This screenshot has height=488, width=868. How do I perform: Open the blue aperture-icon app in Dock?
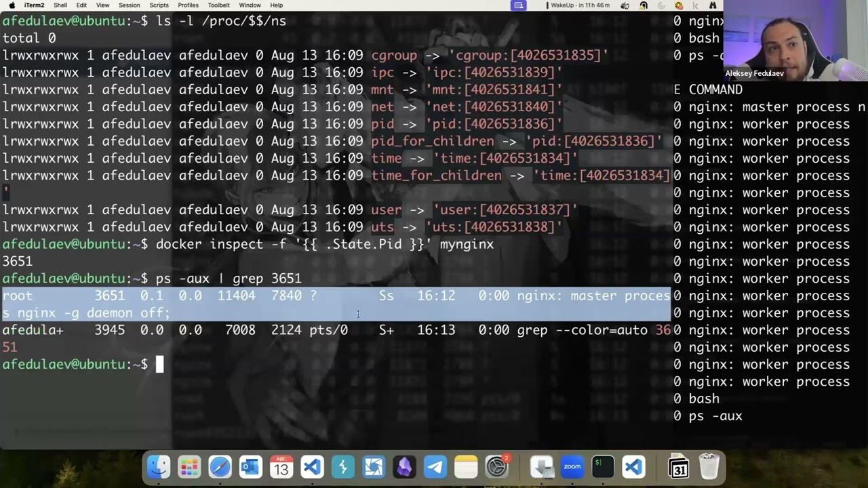[374, 467]
